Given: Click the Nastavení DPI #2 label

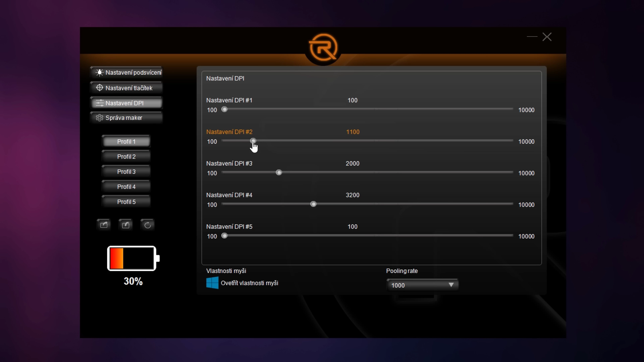Looking at the screenshot, I should coord(229,132).
